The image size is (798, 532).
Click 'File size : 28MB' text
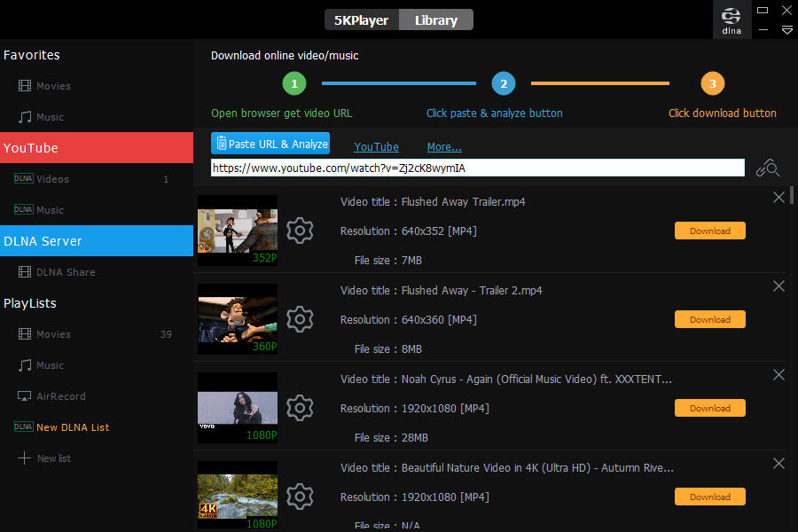pos(391,438)
